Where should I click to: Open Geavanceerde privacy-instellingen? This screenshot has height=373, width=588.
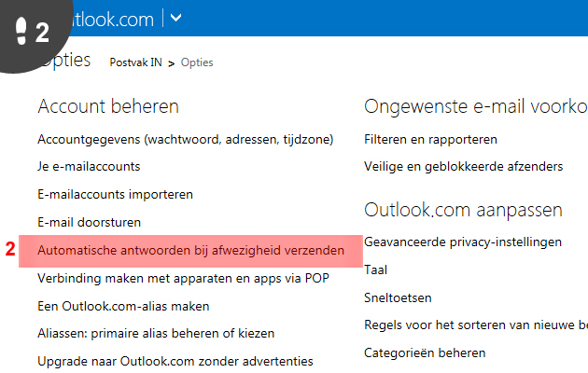[463, 242]
